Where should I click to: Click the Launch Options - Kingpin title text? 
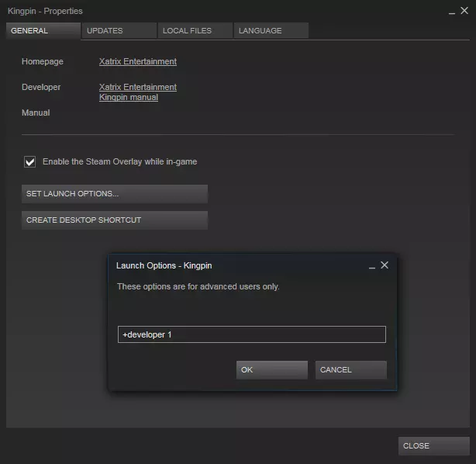164,265
